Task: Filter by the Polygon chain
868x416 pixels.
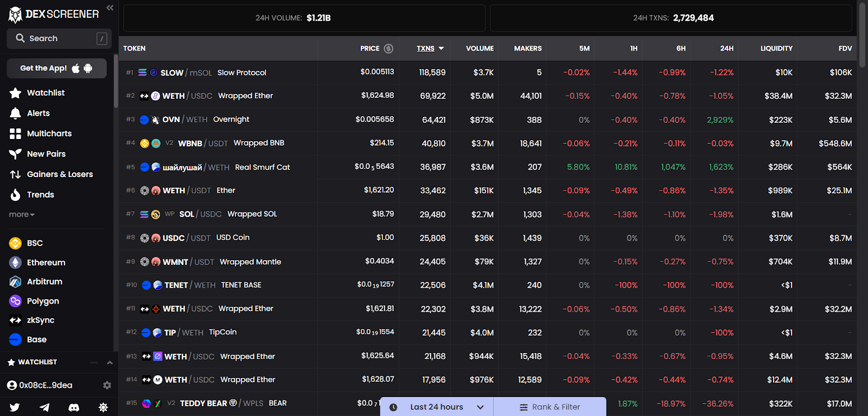Action: (34, 301)
